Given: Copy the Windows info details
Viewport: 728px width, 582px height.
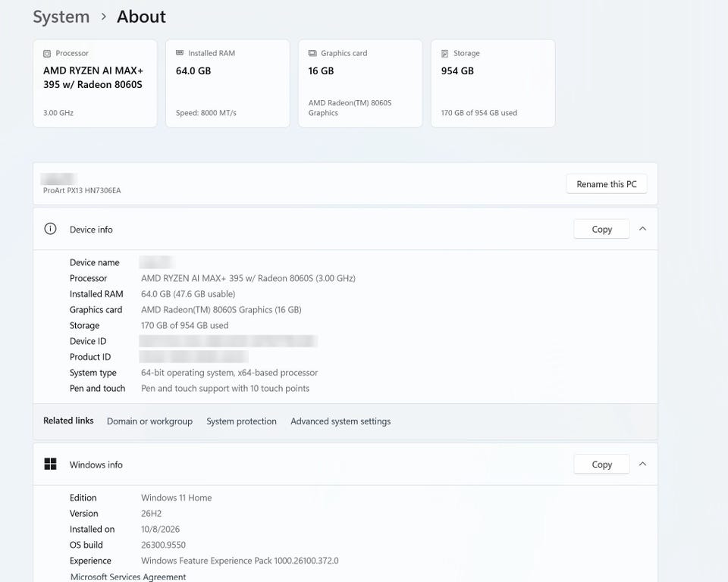Looking at the screenshot, I should [x=601, y=464].
